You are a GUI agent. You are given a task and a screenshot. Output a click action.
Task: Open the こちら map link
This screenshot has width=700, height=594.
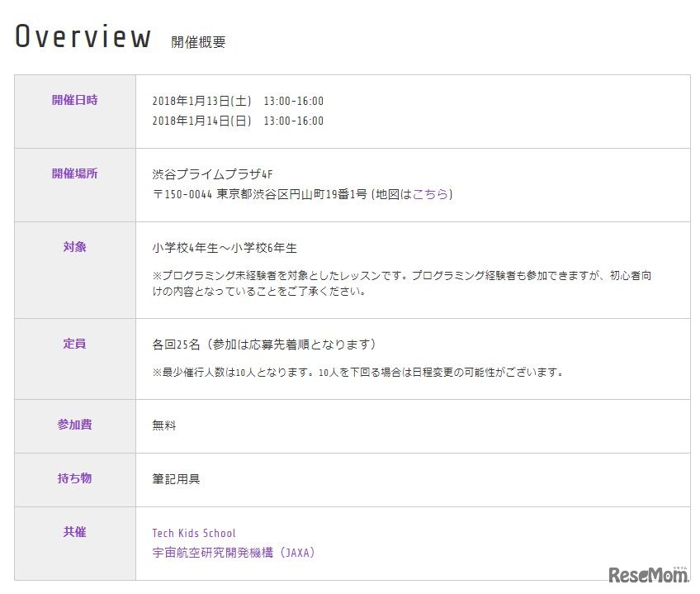tap(430, 194)
